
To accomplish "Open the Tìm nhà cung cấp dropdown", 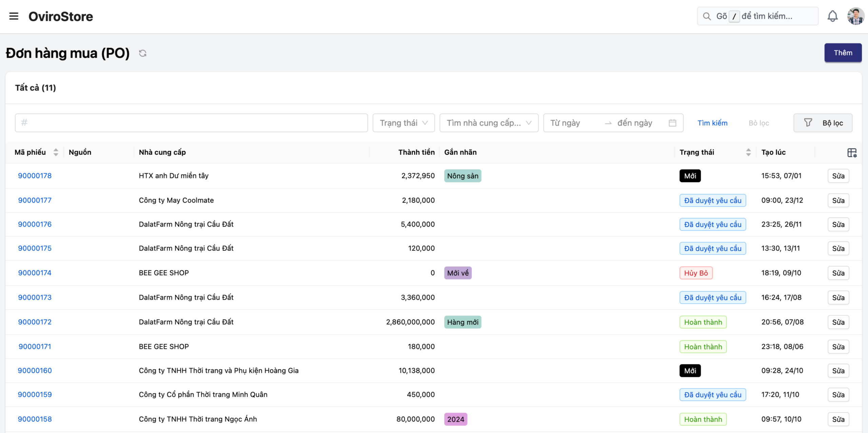I will point(489,123).
